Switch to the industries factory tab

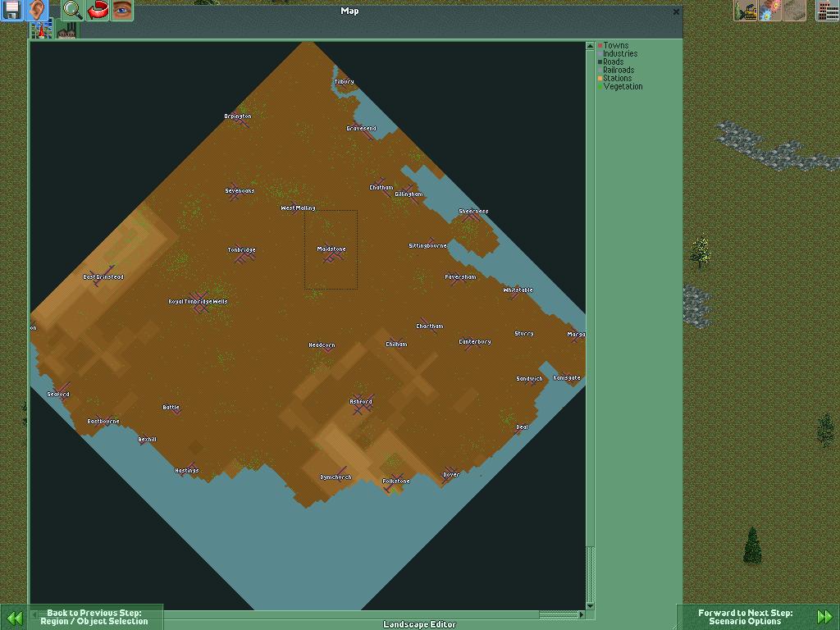[x=66, y=30]
